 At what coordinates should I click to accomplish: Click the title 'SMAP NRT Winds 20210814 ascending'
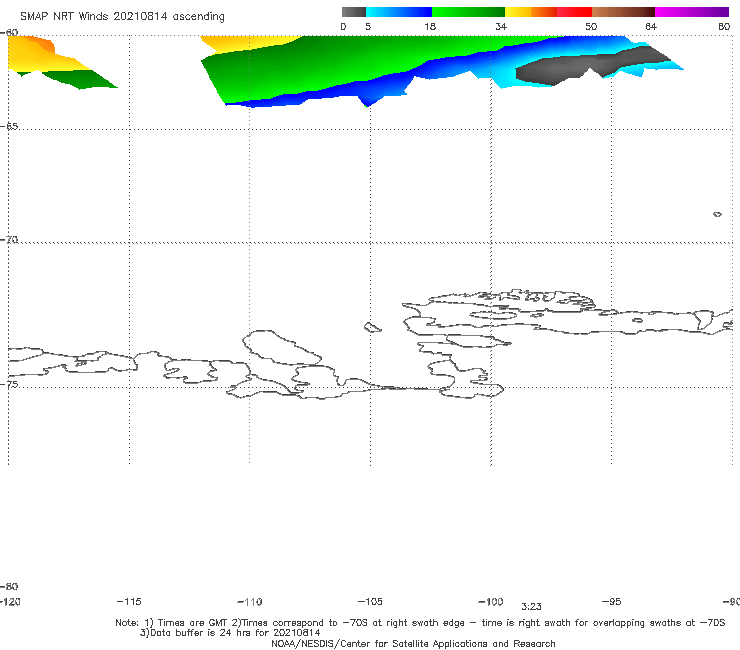pyautogui.click(x=122, y=16)
